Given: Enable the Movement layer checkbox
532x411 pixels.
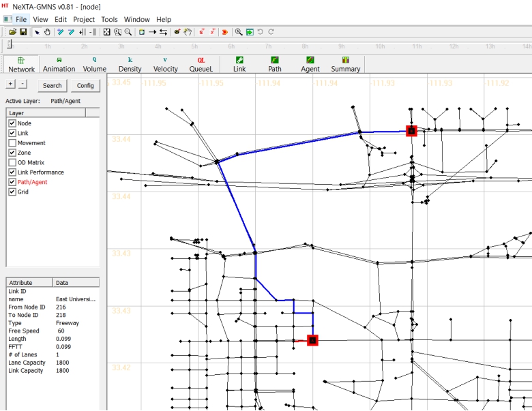Looking at the screenshot, I should [x=12, y=143].
